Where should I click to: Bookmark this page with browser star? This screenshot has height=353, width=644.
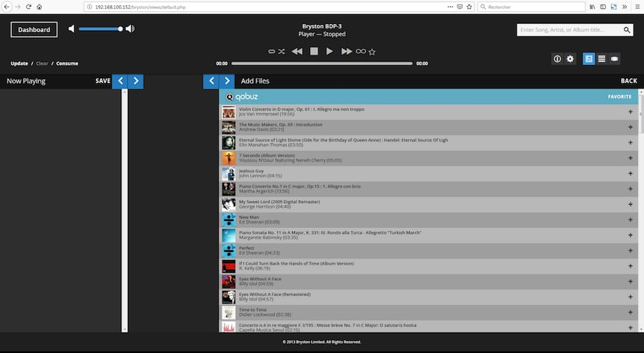(469, 7)
